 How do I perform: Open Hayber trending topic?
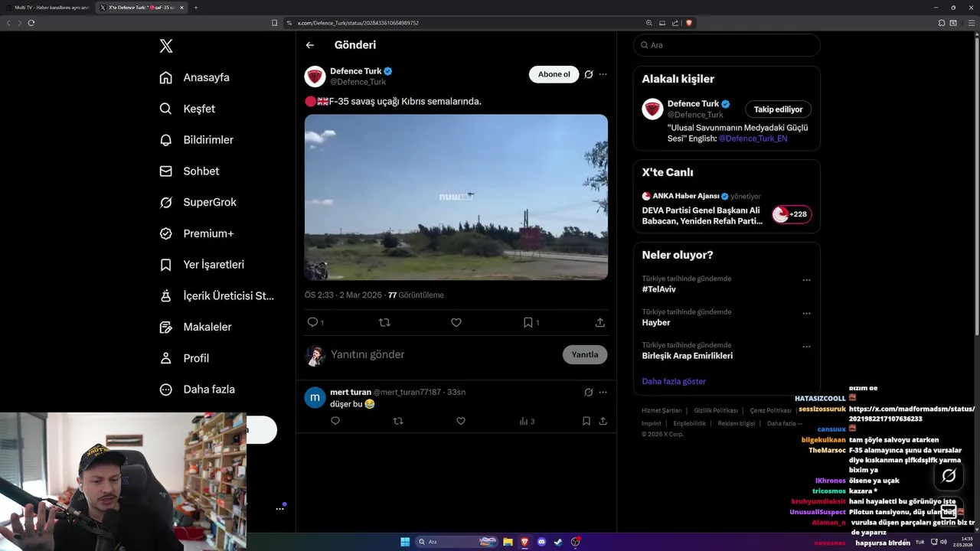656,322
